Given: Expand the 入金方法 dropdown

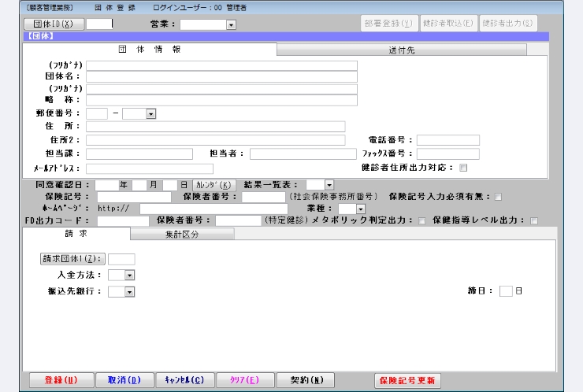Looking at the screenshot, I should tap(129, 276).
